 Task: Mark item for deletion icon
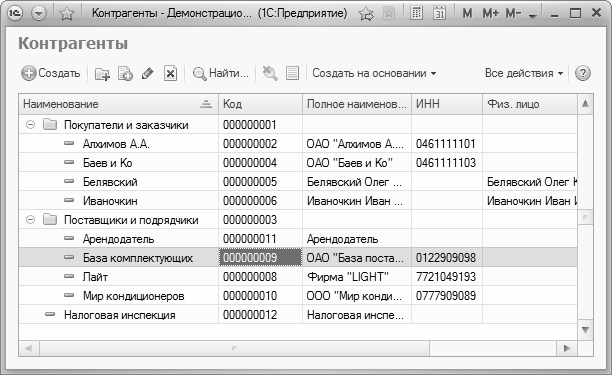point(170,73)
